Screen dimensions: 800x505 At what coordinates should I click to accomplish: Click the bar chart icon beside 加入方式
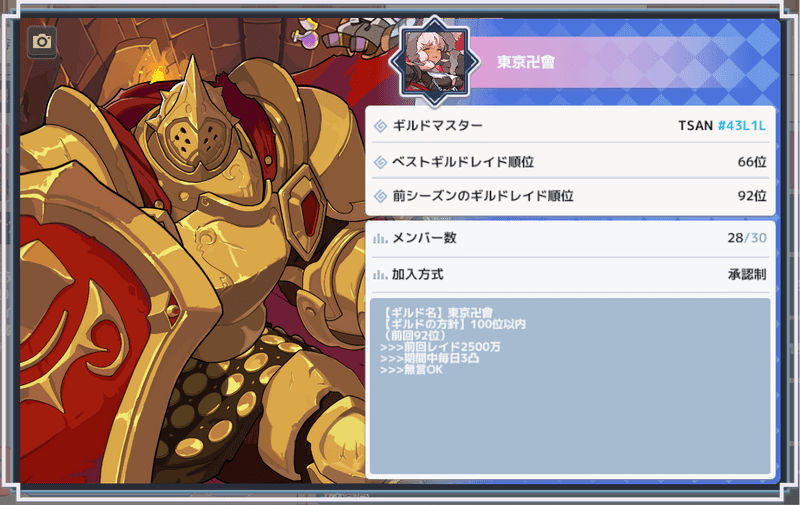[380, 275]
